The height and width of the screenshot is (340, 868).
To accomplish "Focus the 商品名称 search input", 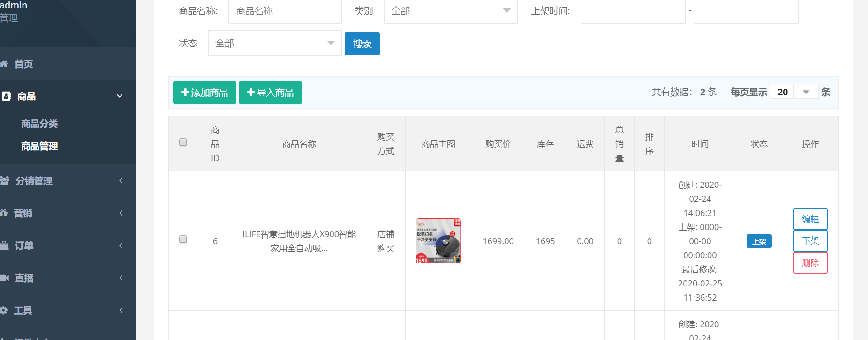I will [x=285, y=11].
